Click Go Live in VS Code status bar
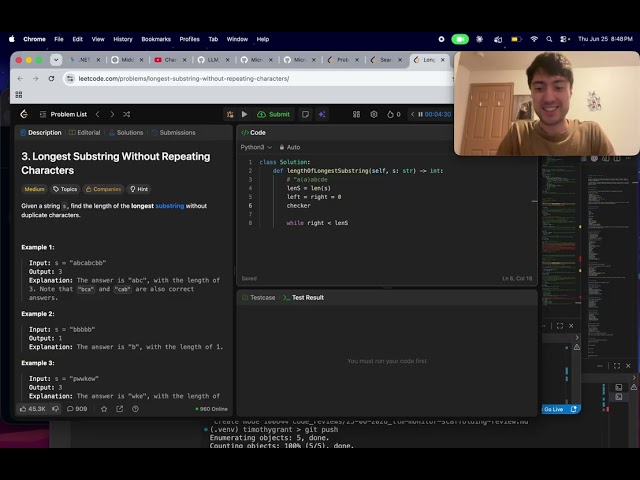This screenshot has height=480, width=640. pos(553,409)
